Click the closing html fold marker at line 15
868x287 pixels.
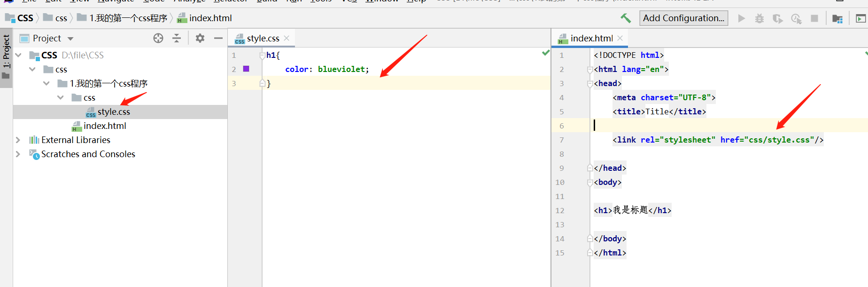point(590,252)
